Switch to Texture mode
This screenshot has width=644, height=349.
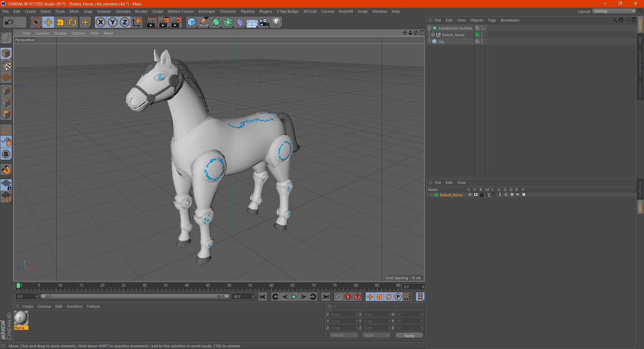coord(6,66)
